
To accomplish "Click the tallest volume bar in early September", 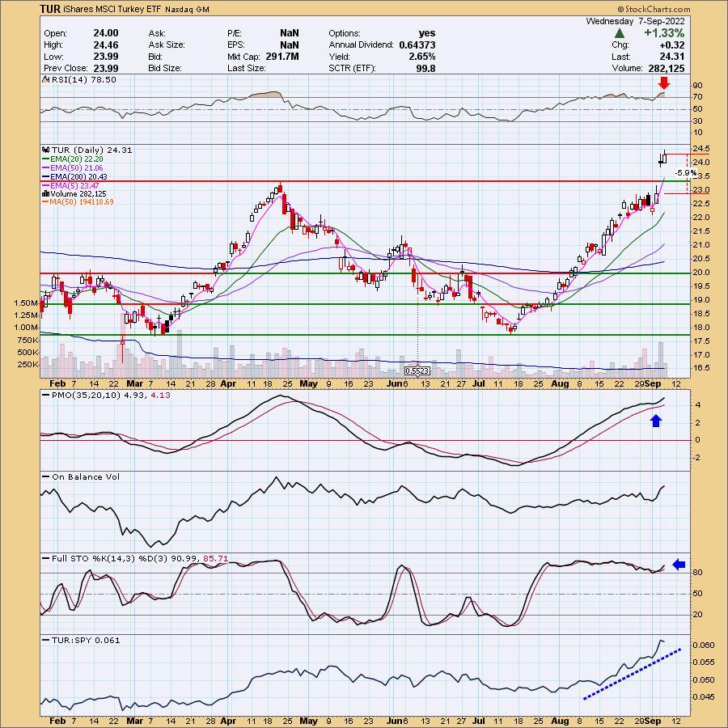I will [x=660, y=359].
